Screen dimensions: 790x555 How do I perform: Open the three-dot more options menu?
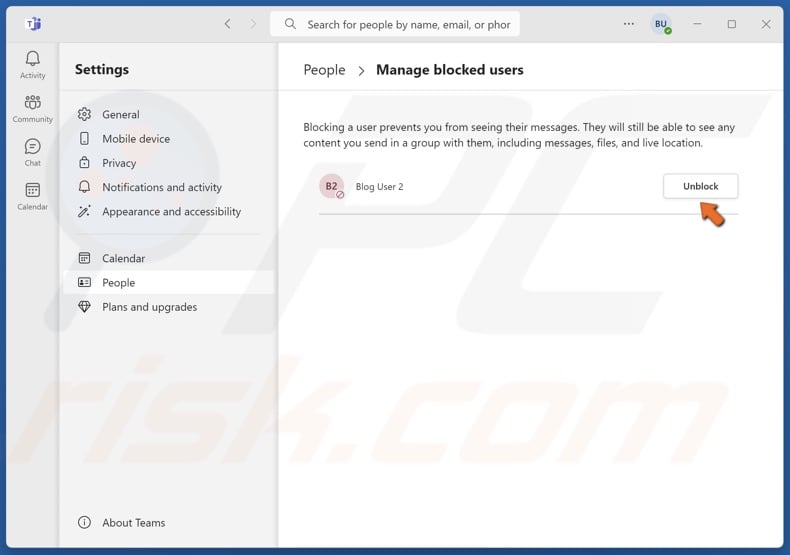click(x=629, y=24)
